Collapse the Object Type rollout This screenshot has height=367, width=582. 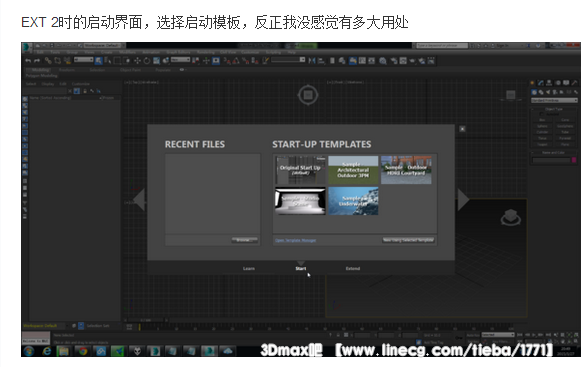click(554, 109)
